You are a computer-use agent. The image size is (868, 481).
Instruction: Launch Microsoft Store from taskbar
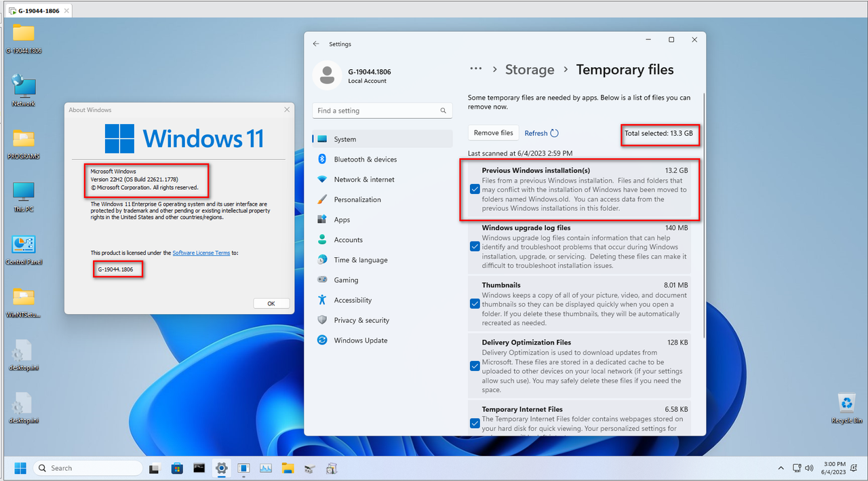pos(177,468)
